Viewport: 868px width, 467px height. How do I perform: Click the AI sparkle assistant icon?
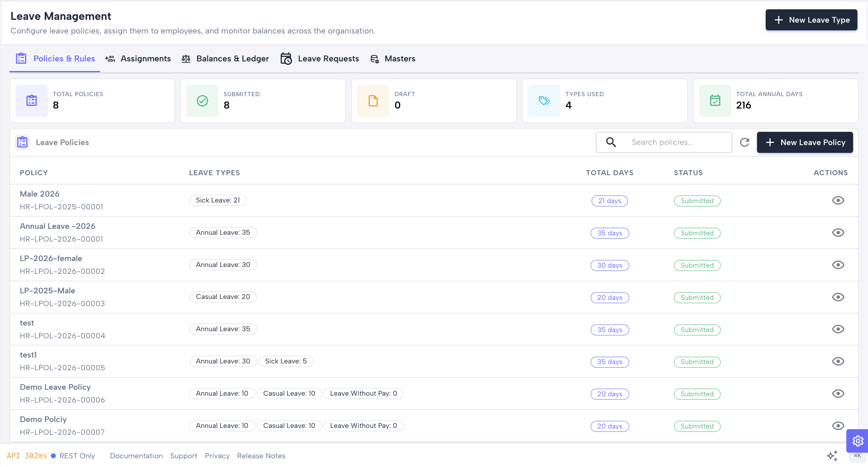[x=832, y=456]
